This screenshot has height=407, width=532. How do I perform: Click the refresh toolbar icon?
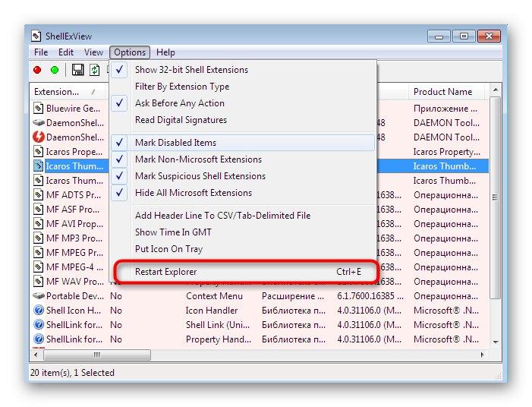94,70
